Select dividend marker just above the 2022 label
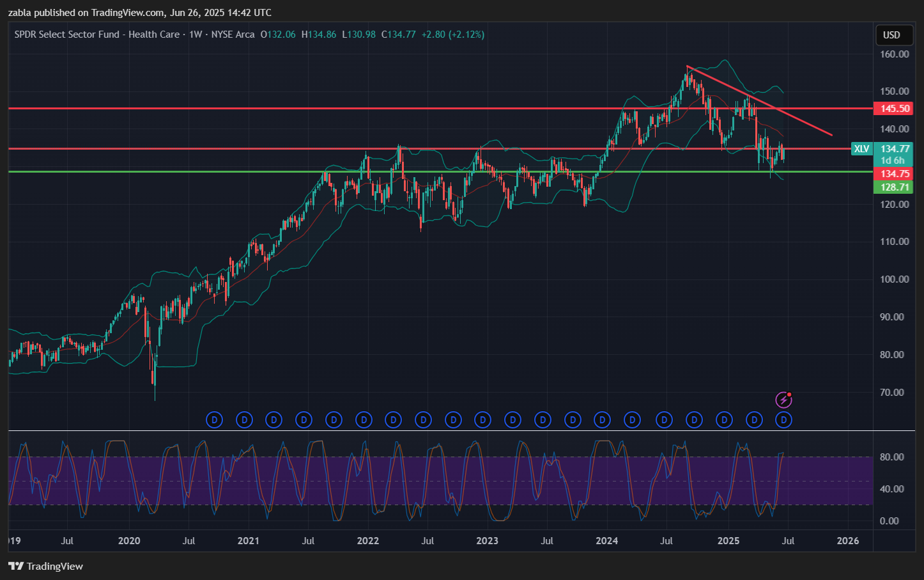 click(364, 420)
